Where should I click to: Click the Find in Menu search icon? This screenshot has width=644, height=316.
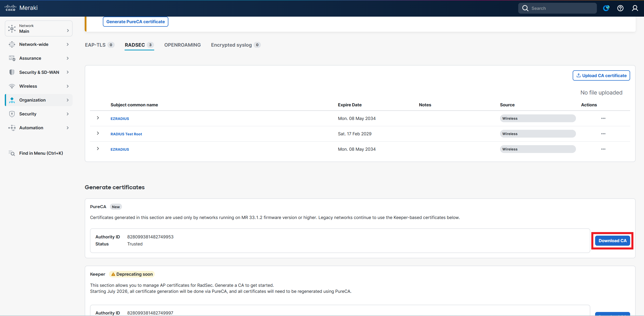click(x=12, y=153)
